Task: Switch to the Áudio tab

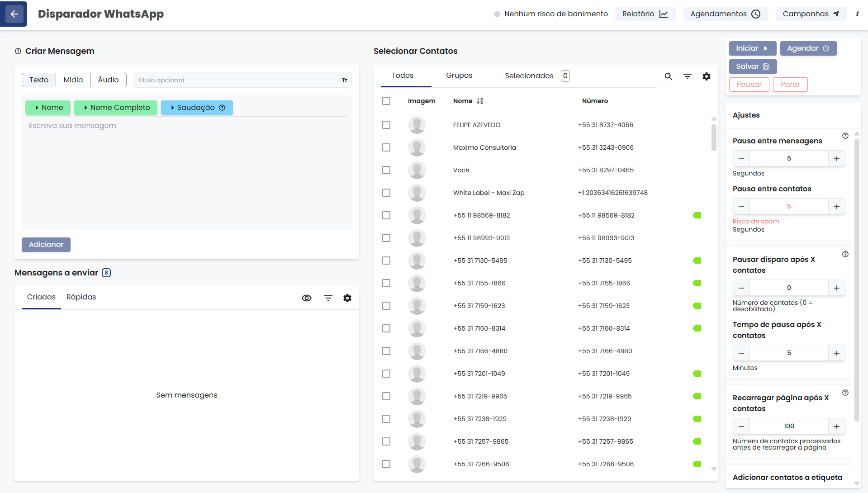Action: click(x=109, y=80)
